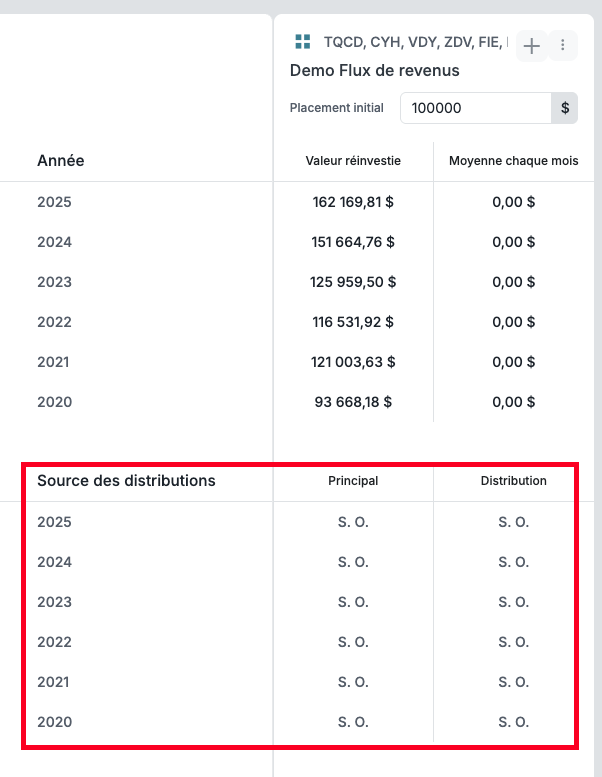Select the 2020 value 93 668,18 $
Screen dimensions: 602x777
point(353,402)
